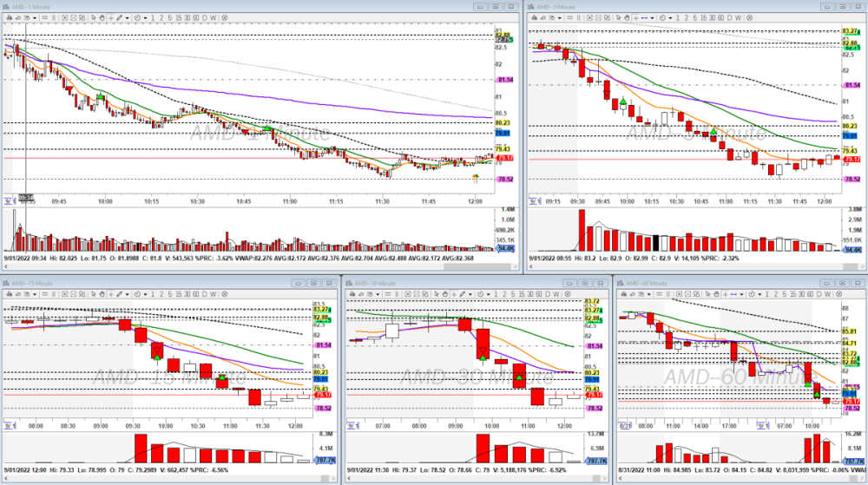Click the 78.52 magenta price label in AMD 15 Minute chart
The width and height of the screenshot is (868, 485).
pyautogui.click(x=323, y=408)
